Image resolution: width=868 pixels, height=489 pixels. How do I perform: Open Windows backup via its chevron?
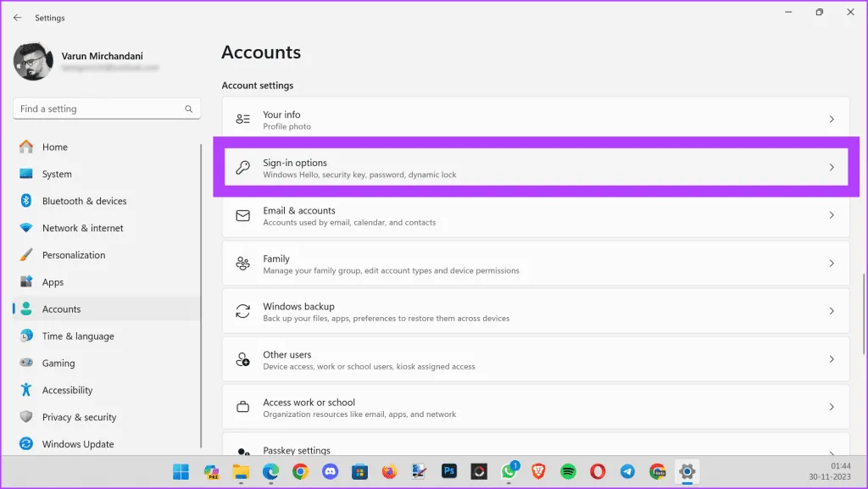[832, 312]
